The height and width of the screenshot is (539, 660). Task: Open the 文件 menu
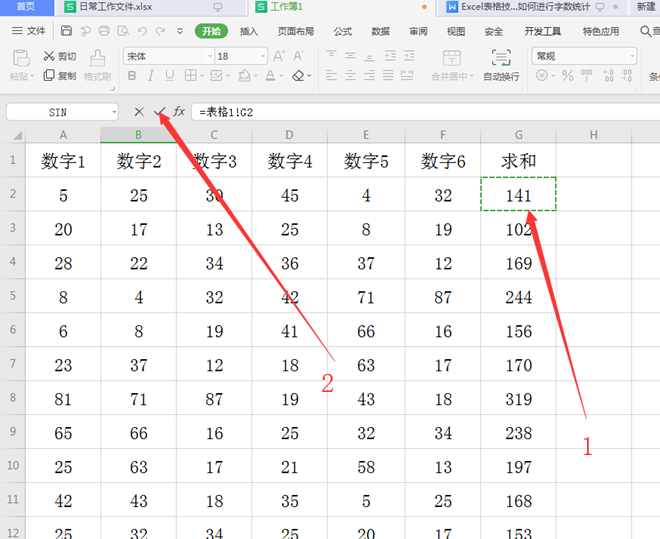(29, 31)
